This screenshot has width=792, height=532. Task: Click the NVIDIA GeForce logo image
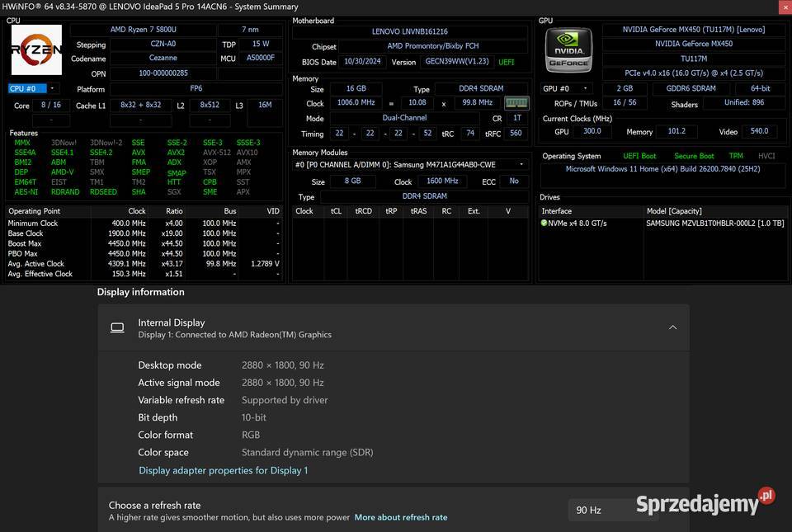[x=568, y=50]
